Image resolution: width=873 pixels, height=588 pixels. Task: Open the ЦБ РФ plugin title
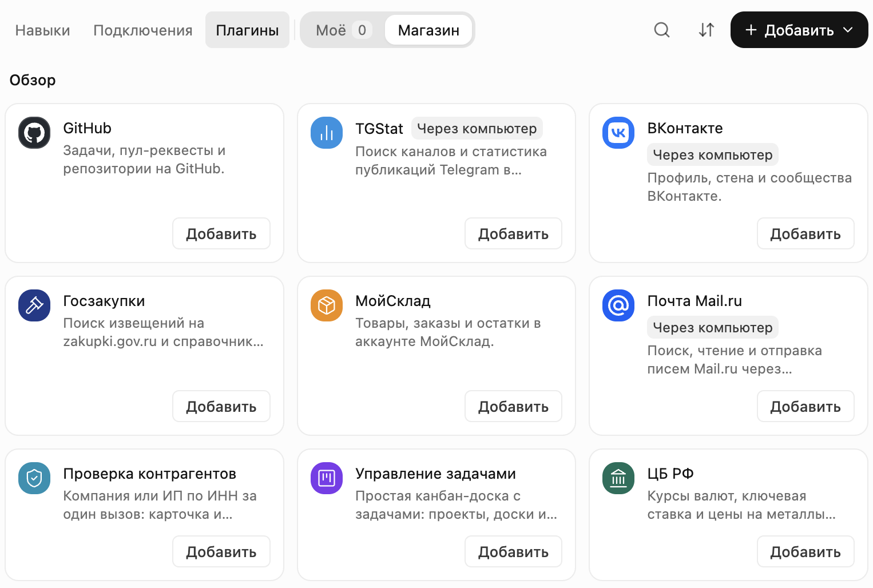670,474
